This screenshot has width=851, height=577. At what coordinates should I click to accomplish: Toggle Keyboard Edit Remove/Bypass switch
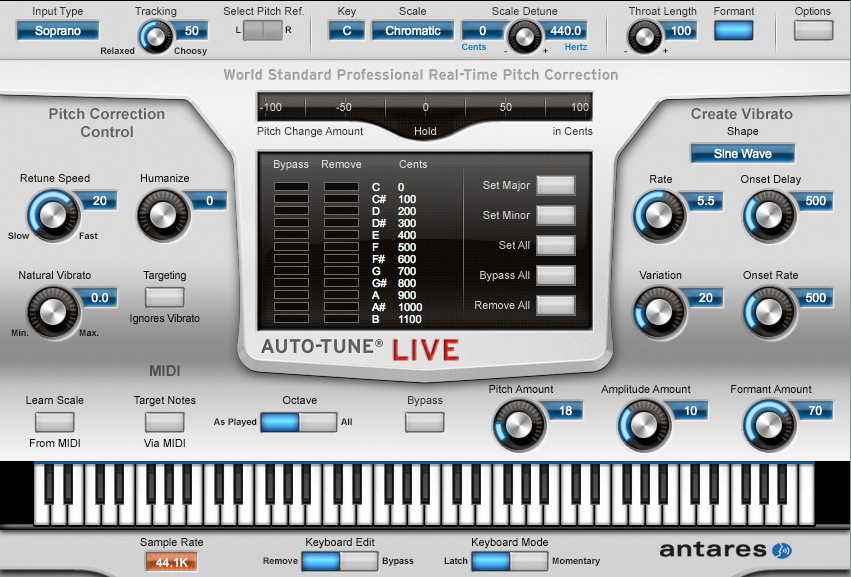[x=340, y=561]
